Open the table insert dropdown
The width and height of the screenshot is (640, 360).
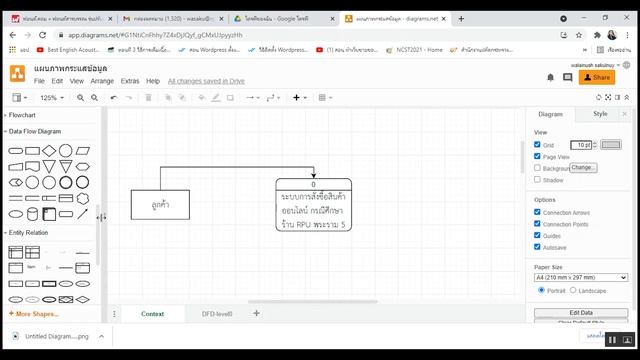325,98
